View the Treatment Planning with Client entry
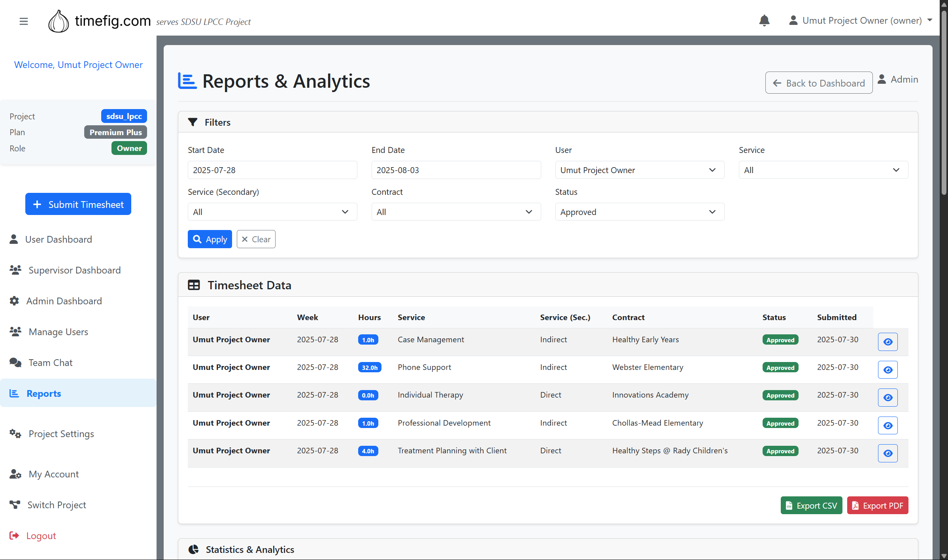Image resolution: width=948 pixels, height=560 pixels. (888, 453)
